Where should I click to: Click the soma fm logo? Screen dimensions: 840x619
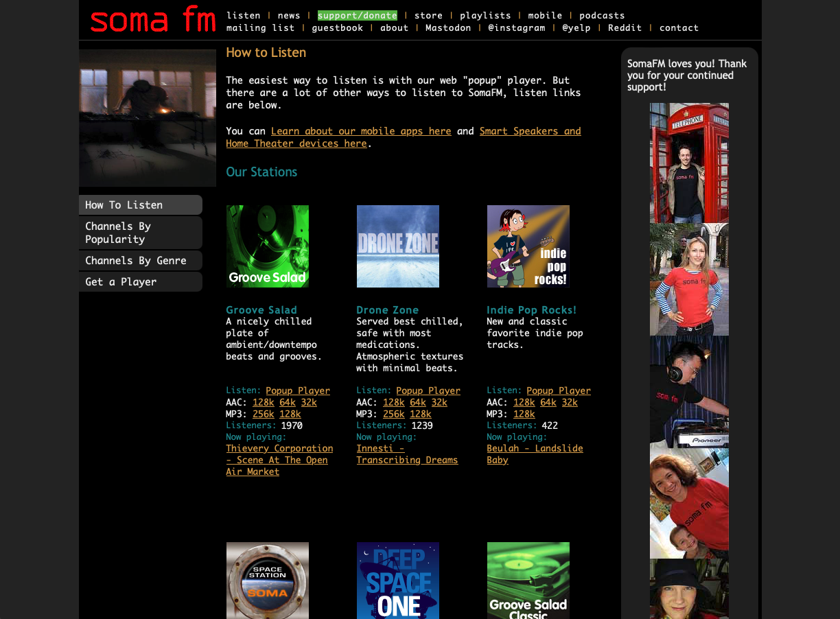(152, 20)
